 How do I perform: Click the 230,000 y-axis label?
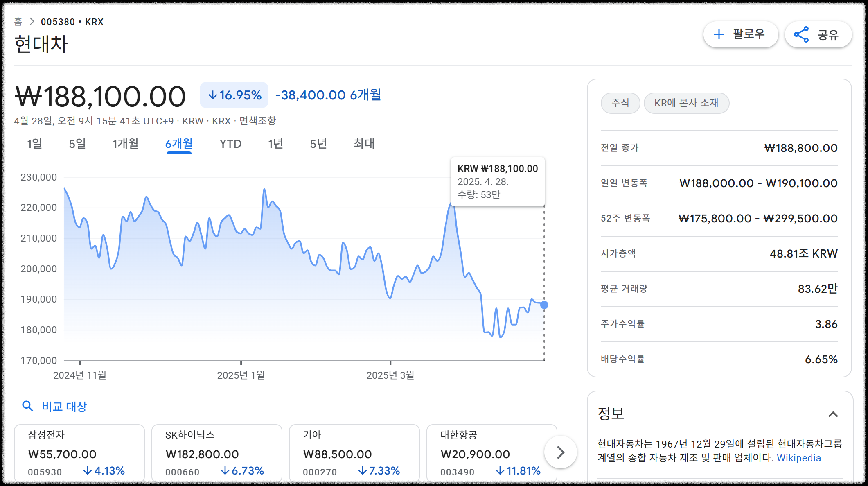click(x=39, y=177)
